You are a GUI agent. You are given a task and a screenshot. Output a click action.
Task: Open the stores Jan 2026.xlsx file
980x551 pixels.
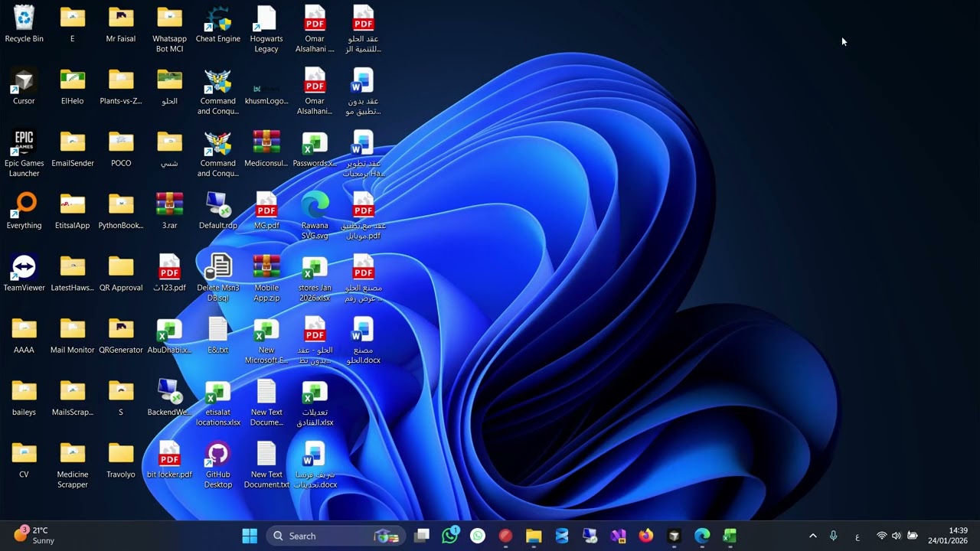315,279
